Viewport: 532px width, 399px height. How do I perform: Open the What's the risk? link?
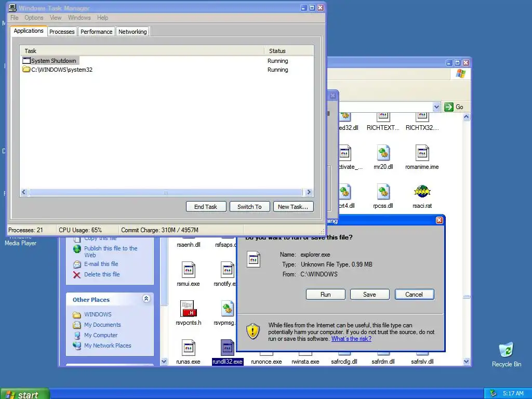351,339
